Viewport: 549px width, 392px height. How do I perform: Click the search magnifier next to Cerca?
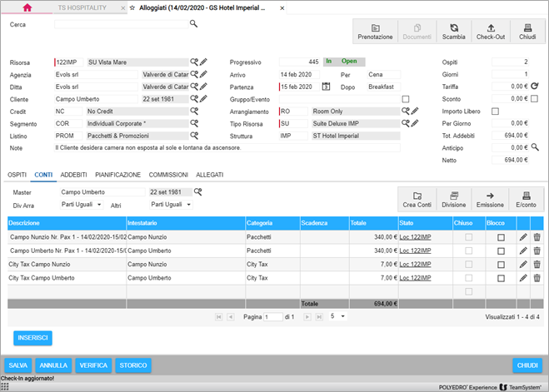coord(193,24)
